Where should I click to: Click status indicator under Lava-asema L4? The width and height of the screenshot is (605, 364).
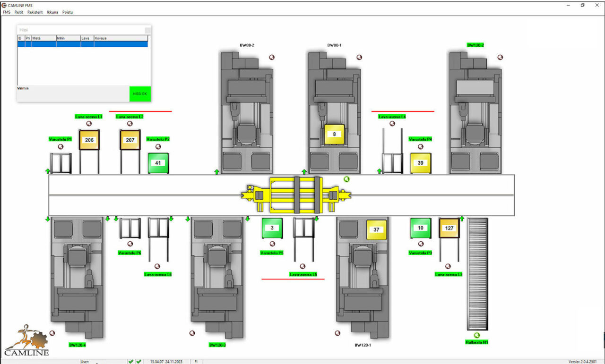pyautogui.click(x=392, y=124)
